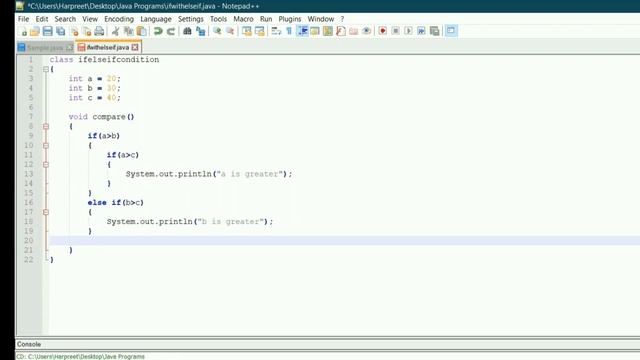
Task: Click the Redo arrow icon
Action: (171, 31)
